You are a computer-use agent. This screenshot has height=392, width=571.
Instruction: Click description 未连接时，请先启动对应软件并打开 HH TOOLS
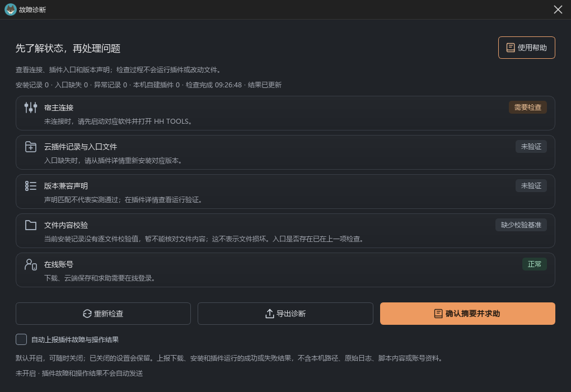[x=118, y=122]
